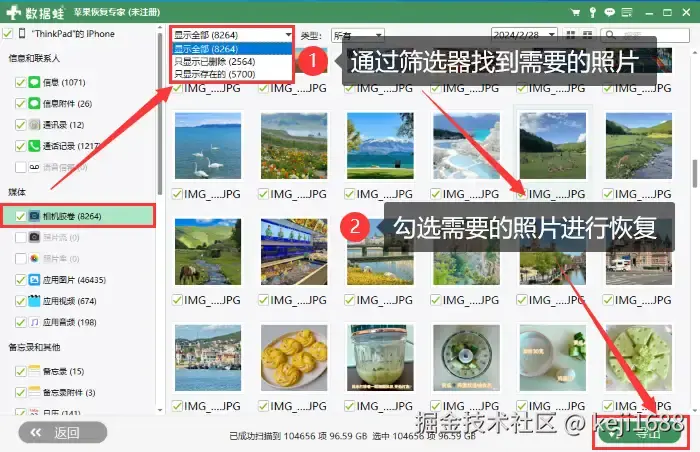This screenshot has height=452, width=700.
Task: Click the 通话记录 green phone icon
Action: pos(34,146)
